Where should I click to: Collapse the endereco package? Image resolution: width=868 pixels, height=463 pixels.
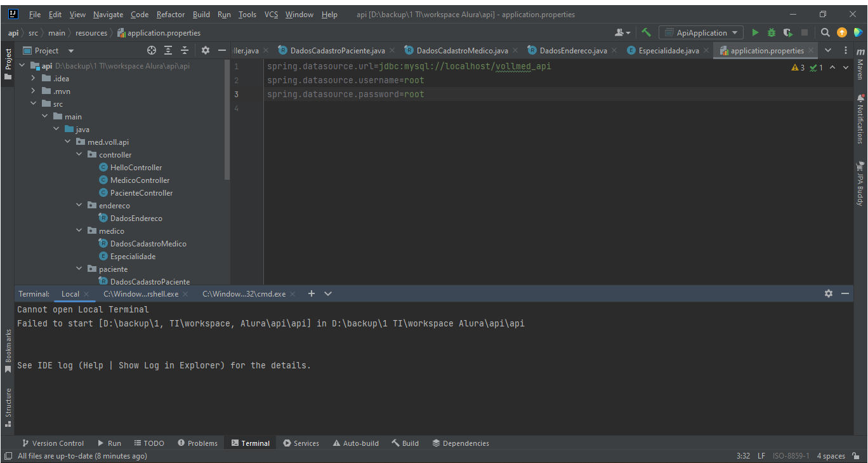(79, 205)
